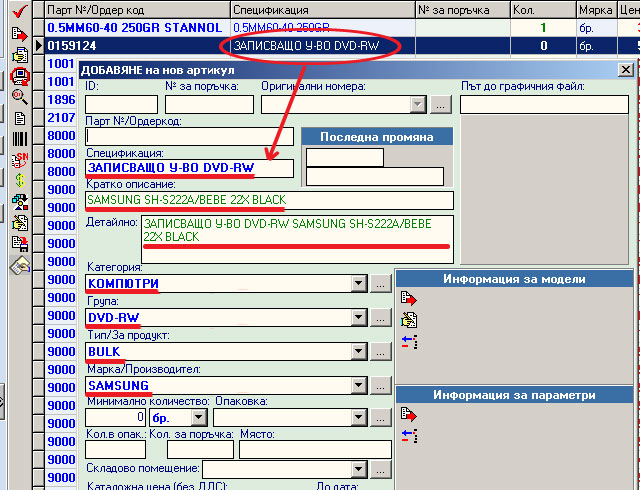The image size is (640, 490).
Task: Click the Парт №/Ордеркод input field
Action: click(189, 136)
